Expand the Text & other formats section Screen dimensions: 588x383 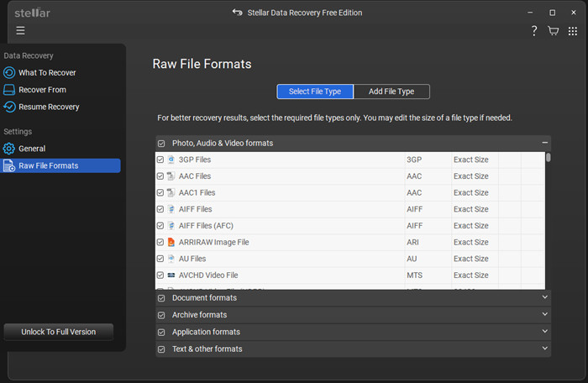[x=544, y=348]
